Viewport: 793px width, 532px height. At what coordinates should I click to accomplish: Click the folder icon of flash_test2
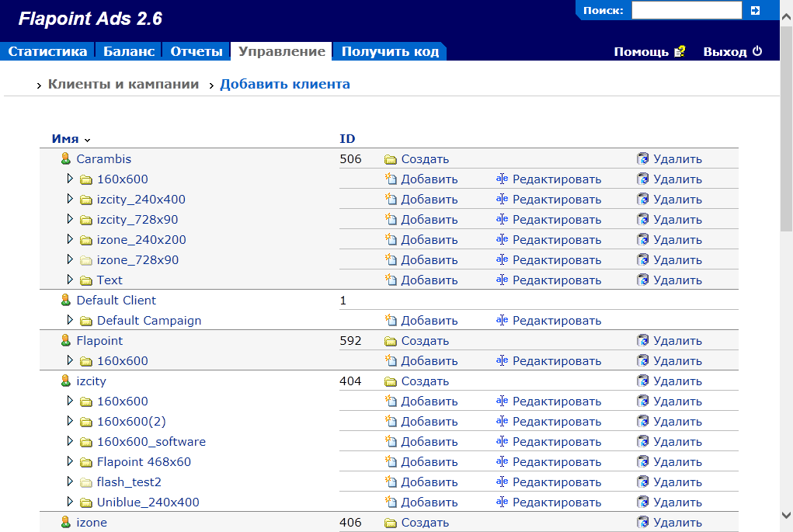pos(86,482)
